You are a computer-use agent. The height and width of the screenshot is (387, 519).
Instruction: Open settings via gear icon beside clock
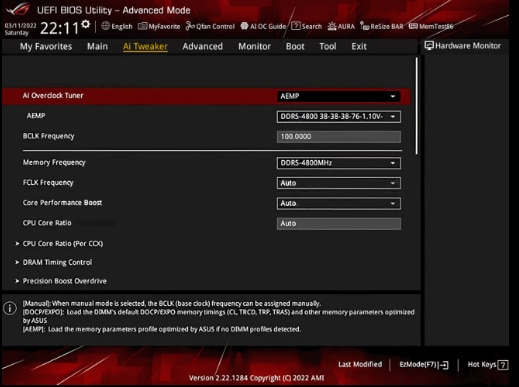(86, 24)
